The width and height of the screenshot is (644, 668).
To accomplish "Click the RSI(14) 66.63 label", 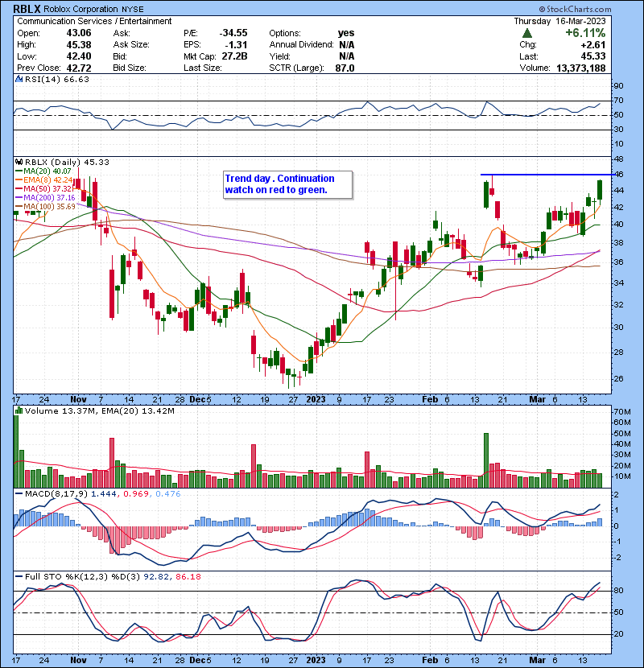I will pyautogui.click(x=56, y=79).
